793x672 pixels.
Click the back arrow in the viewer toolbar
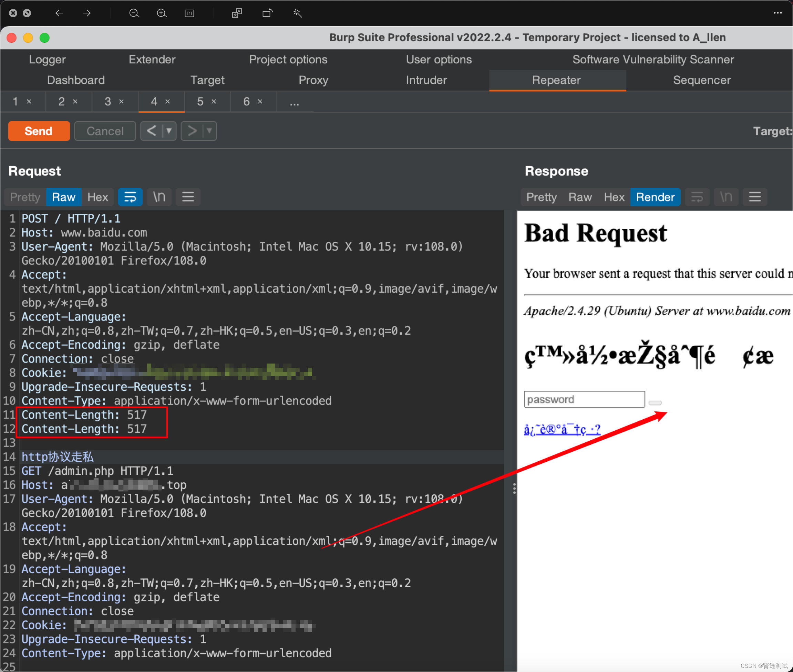pyautogui.click(x=59, y=13)
